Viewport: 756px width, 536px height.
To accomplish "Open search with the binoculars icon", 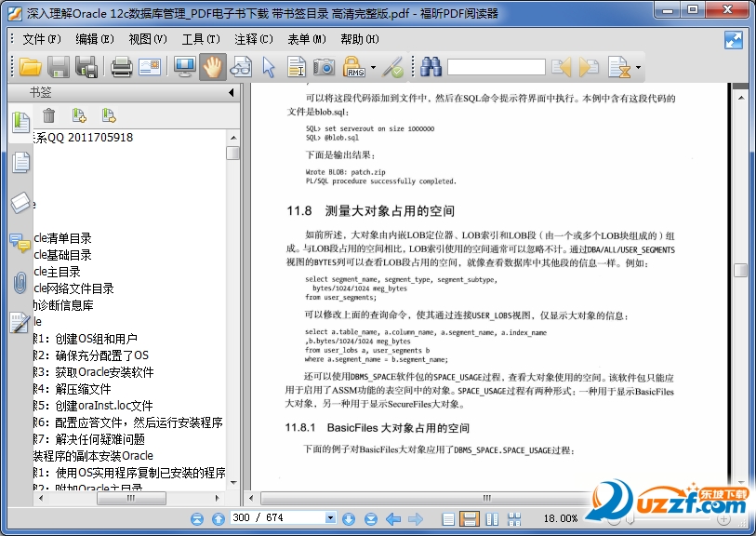I will coord(431,66).
